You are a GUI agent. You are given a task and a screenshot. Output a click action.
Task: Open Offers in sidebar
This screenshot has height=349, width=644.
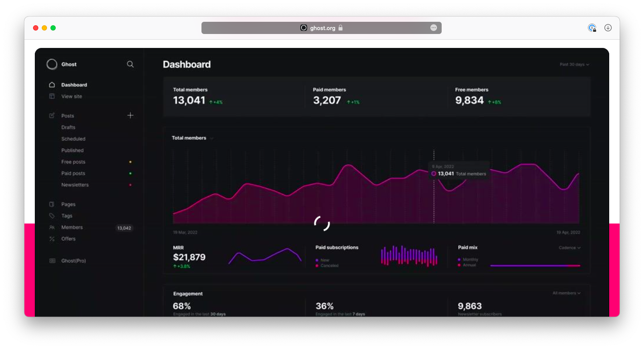pos(68,239)
